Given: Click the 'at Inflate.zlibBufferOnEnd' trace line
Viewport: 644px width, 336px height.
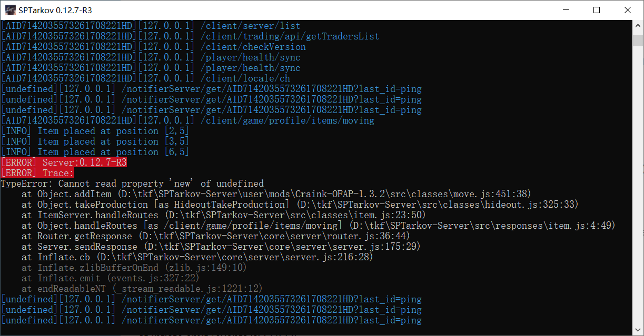Looking at the screenshot, I should (x=134, y=268).
